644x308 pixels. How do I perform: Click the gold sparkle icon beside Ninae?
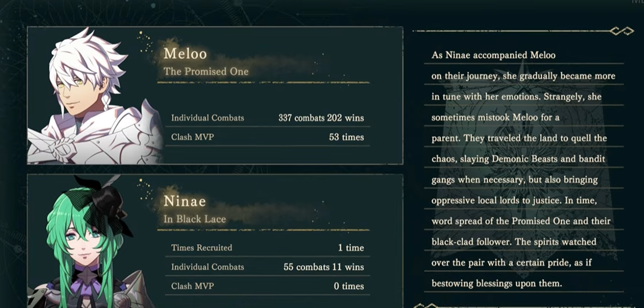[145, 189]
